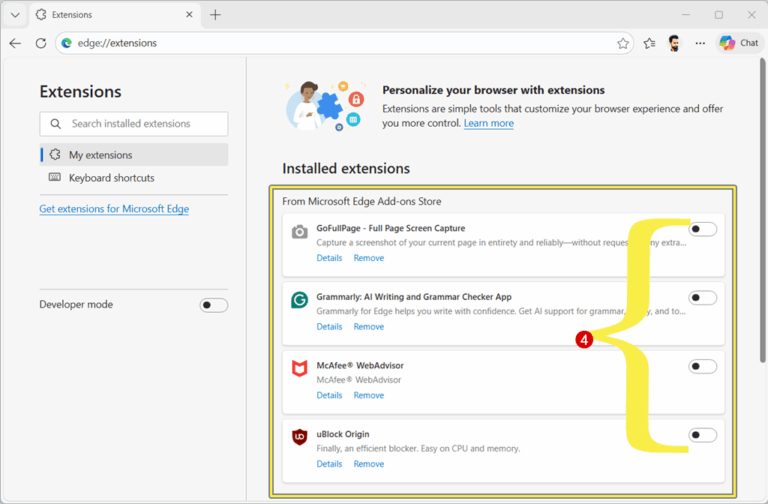Click the Grammarly: AI Writing title text
The height and width of the screenshot is (504, 768).
[414, 297]
